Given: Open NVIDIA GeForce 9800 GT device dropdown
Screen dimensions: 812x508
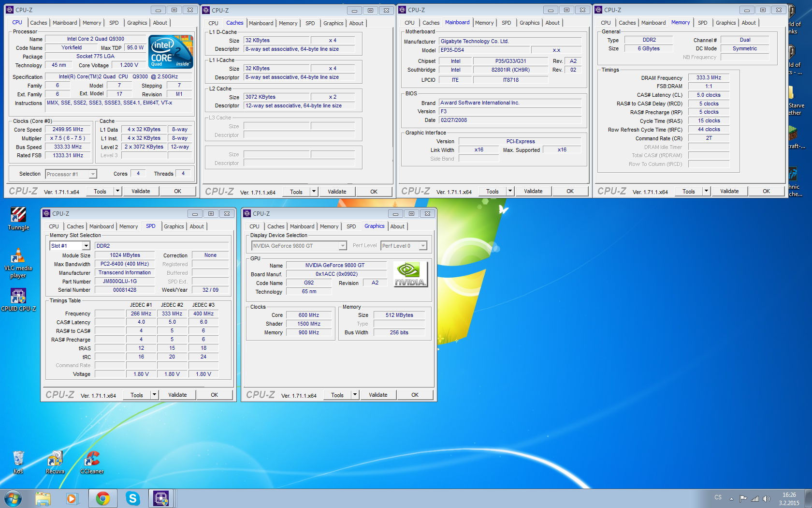Looking at the screenshot, I should (343, 246).
